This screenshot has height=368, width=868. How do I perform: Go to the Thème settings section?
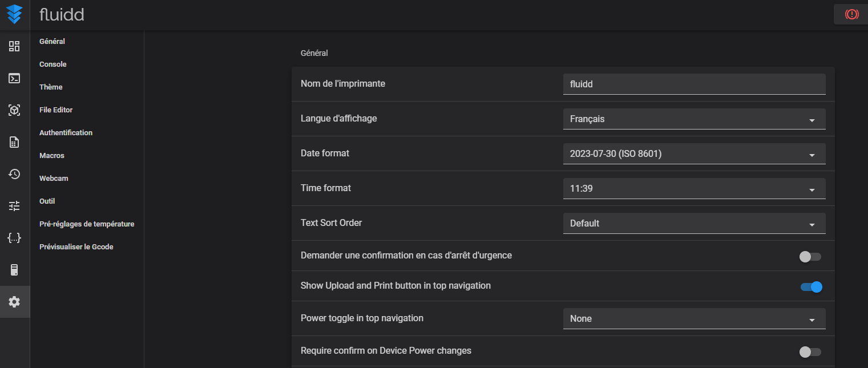[51, 87]
